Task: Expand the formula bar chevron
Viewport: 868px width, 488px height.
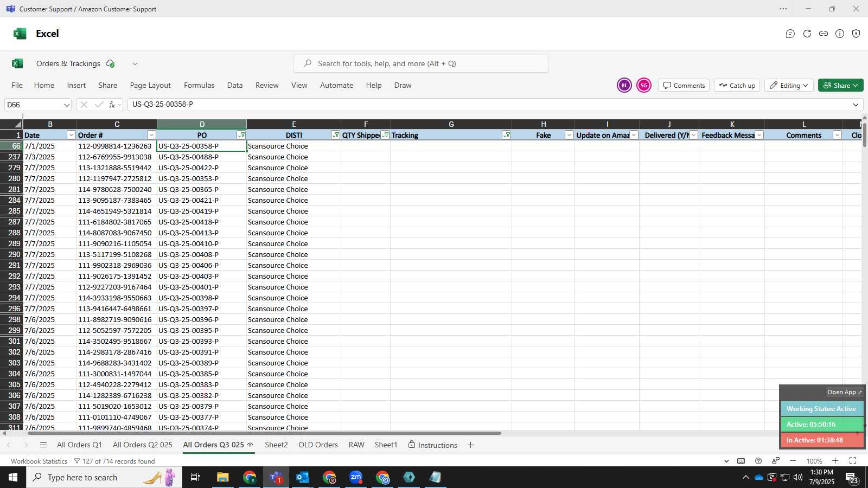Action: click(856, 105)
